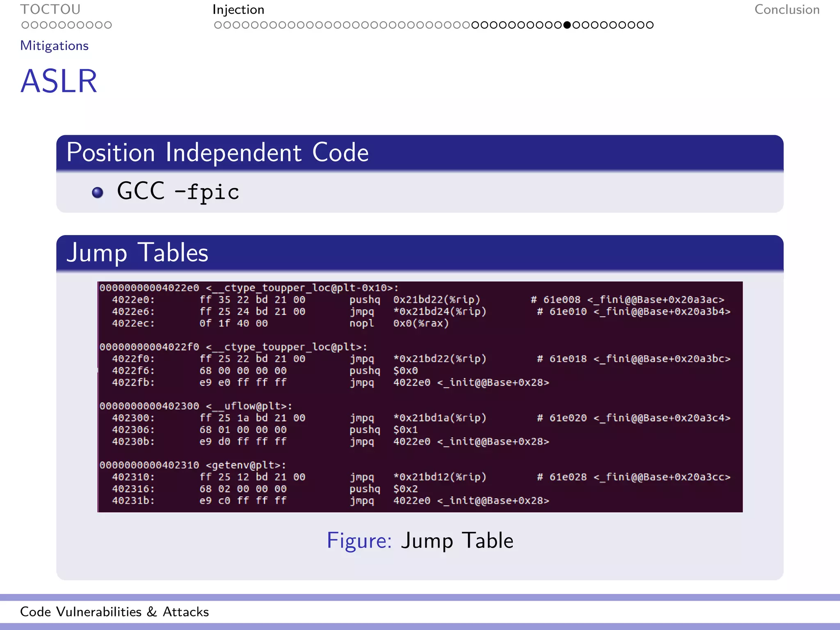840x630 pixels.
Task: Click the '<getenv@plt>' label line
Action: tap(193, 465)
